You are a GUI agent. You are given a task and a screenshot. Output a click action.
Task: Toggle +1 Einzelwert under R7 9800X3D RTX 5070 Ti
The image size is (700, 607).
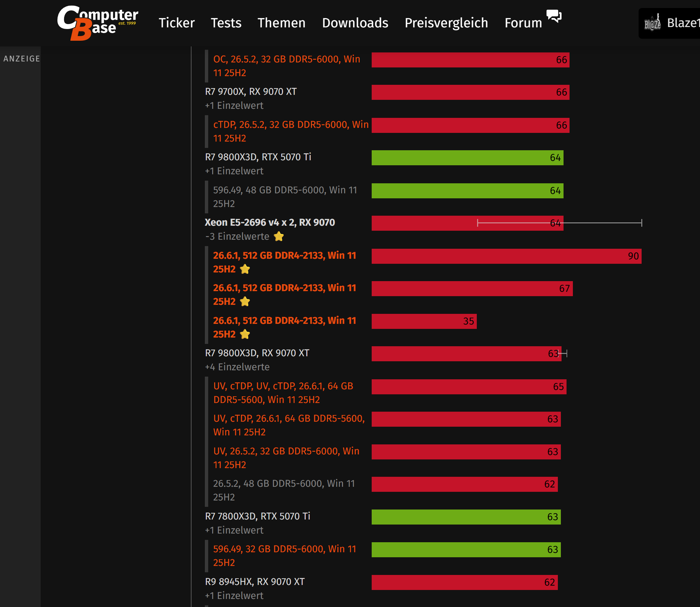coord(234,171)
